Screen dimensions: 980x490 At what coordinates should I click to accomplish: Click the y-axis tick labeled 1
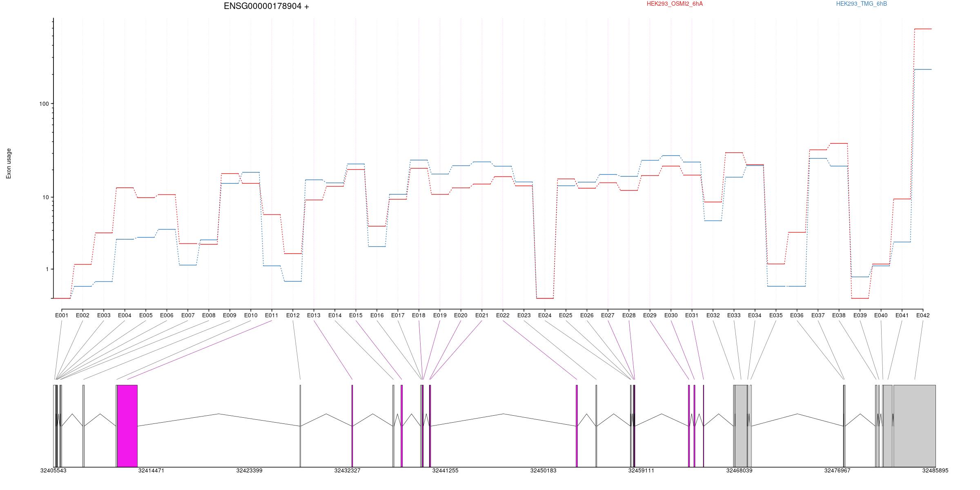(x=47, y=269)
